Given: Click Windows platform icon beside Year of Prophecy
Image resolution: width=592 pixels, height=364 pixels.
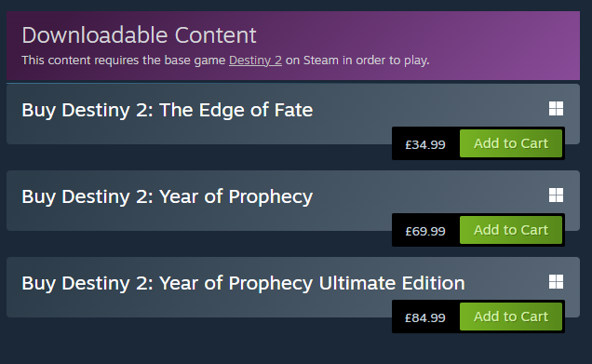Looking at the screenshot, I should pos(556,195).
